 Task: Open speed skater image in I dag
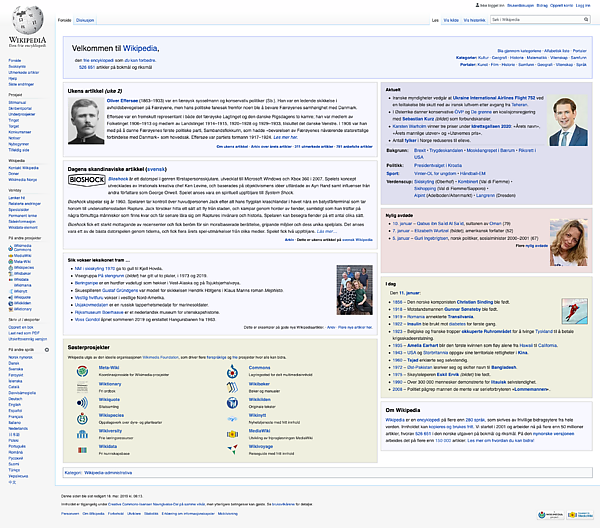click(574, 311)
